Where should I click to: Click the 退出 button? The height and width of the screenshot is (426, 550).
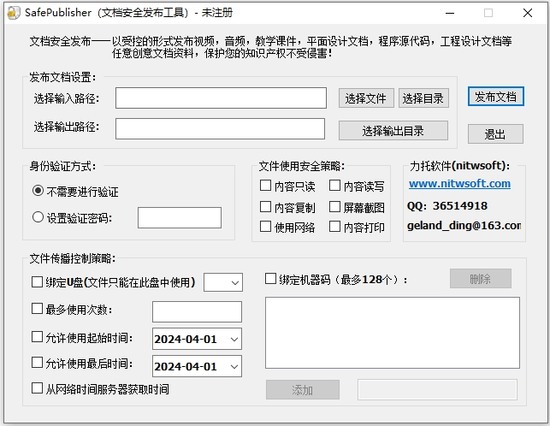pyautogui.click(x=496, y=134)
